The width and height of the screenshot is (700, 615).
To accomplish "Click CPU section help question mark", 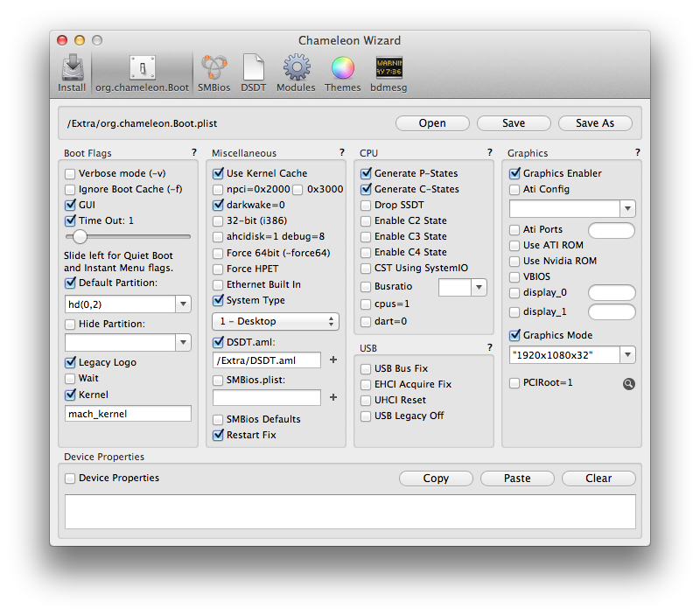I will [490, 152].
